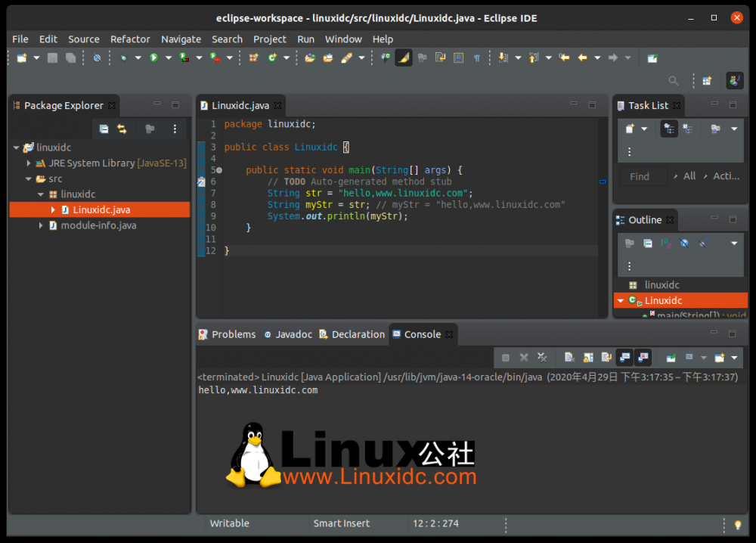Click Collapse All in Package Explorer
756x543 pixels.
pyautogui.click(x=104, y=129)
